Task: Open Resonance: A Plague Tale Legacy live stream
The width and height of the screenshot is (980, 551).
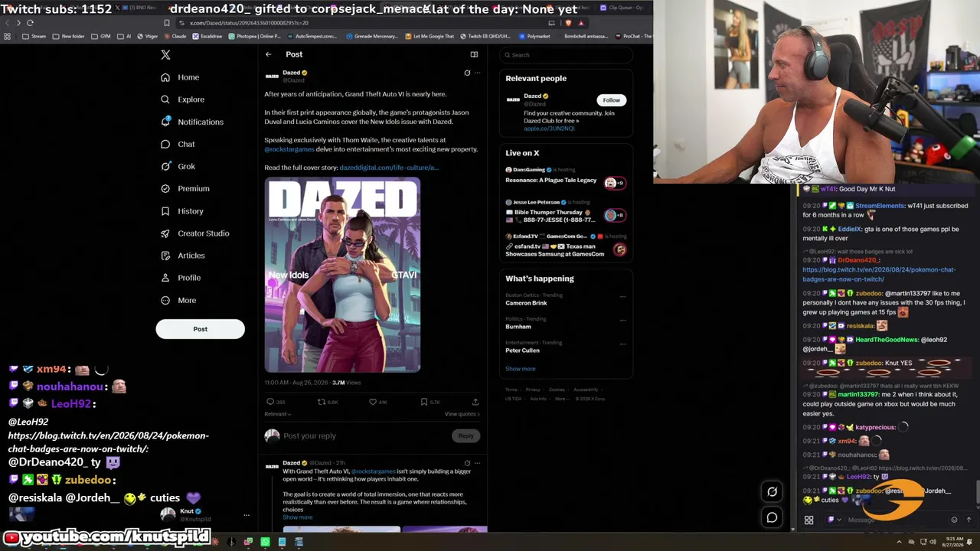Action: click(x=565, y=176)
